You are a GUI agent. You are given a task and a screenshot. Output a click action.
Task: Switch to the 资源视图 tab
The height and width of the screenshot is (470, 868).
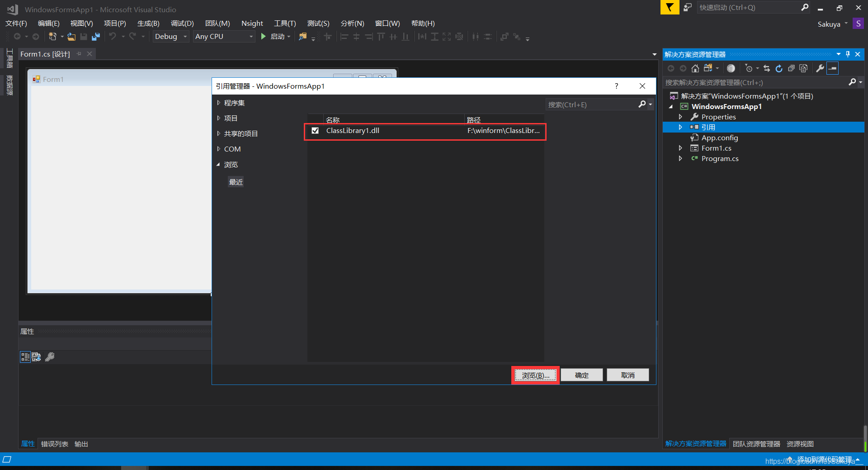pos(800,444)
